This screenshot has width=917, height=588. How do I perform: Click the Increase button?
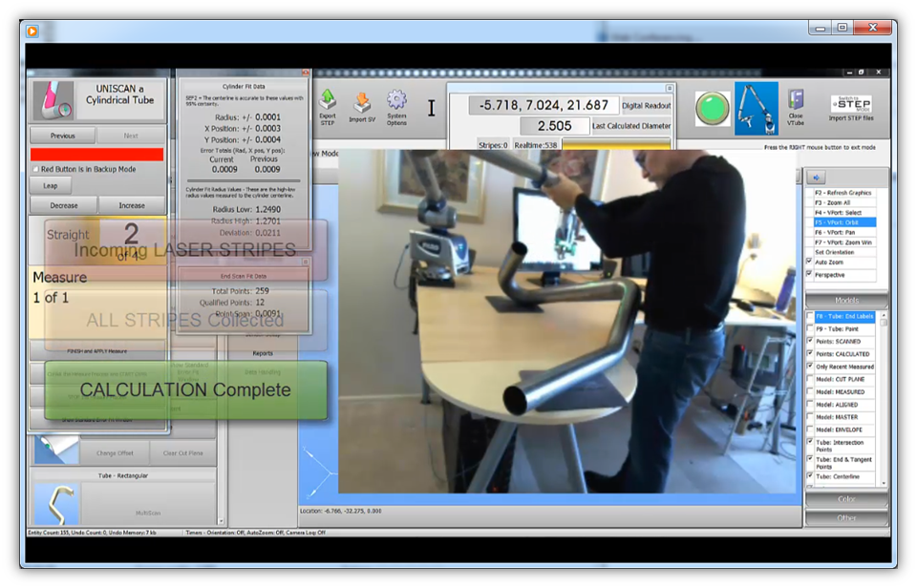pos(132,205)
